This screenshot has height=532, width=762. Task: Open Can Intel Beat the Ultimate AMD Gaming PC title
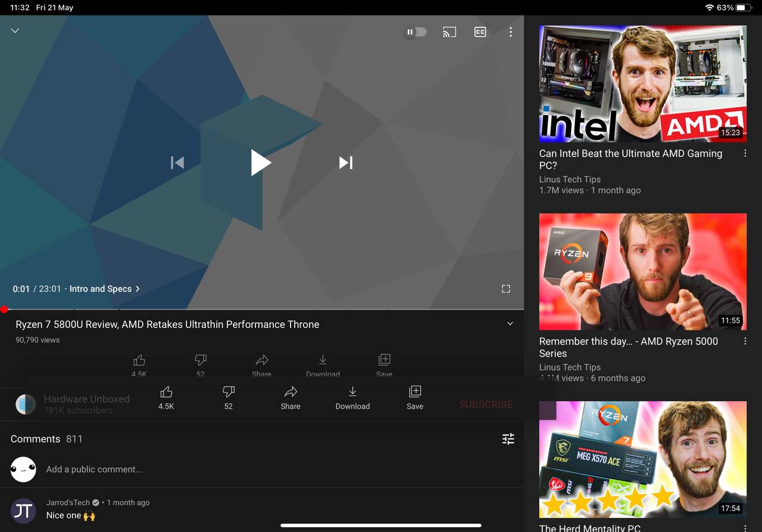[x=630, y=159]
